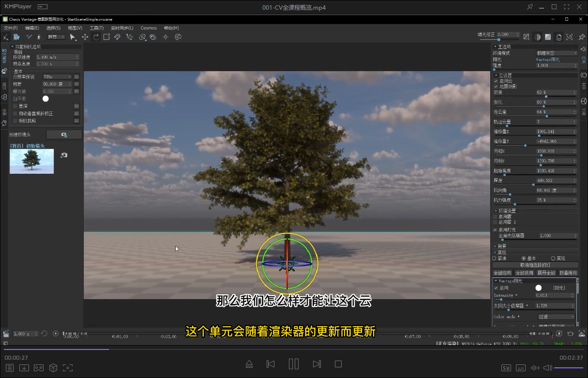Click the focus target crosshair icon
The image size is (588, 378).
pyautogui.click(x=166, y=37)
